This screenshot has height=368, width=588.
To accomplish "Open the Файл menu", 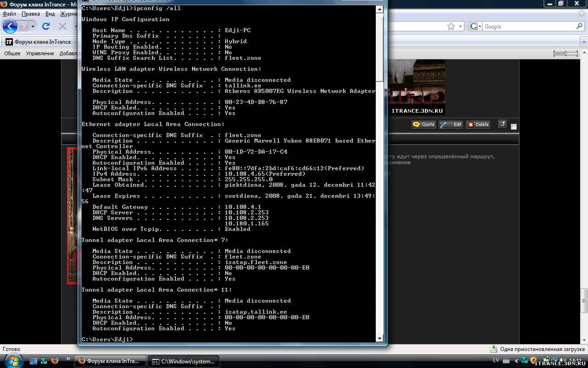I will pyautogui.click(x=9, y=14).
